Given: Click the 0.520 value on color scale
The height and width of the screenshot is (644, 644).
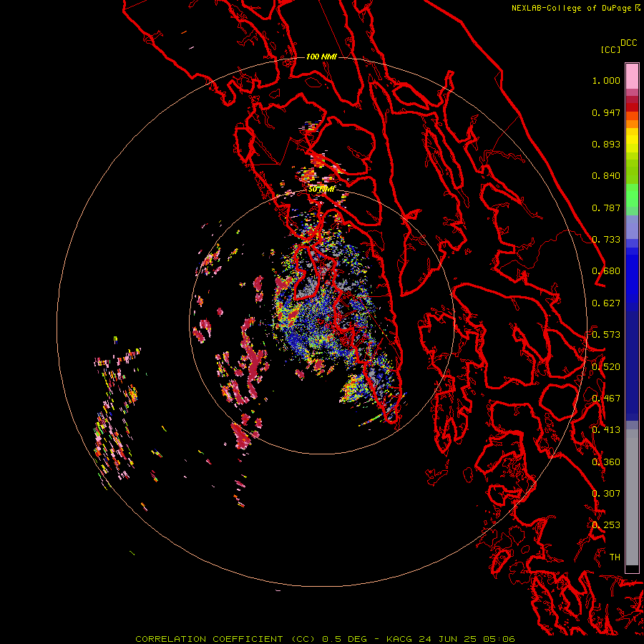Looking at the screenshot, I should point(606,367).
